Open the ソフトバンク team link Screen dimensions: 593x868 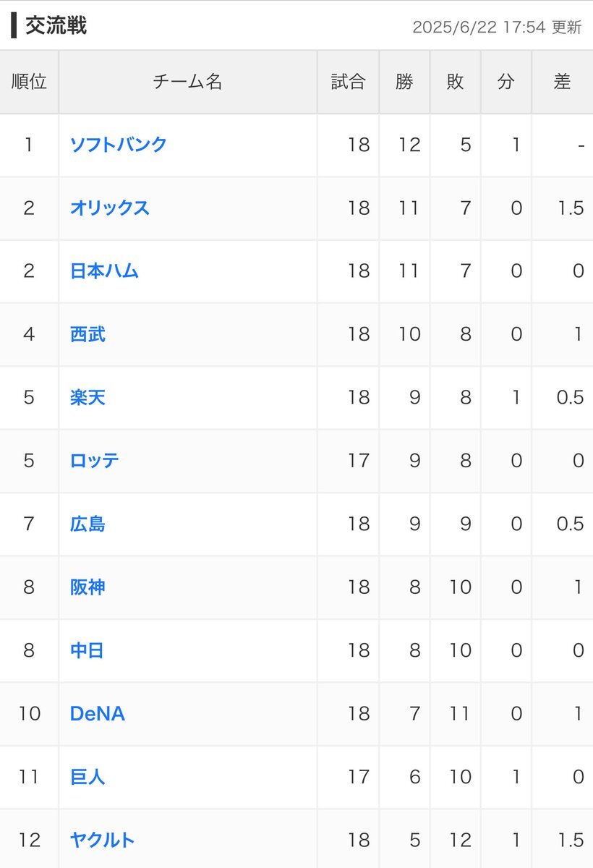[x=119, y=145]
